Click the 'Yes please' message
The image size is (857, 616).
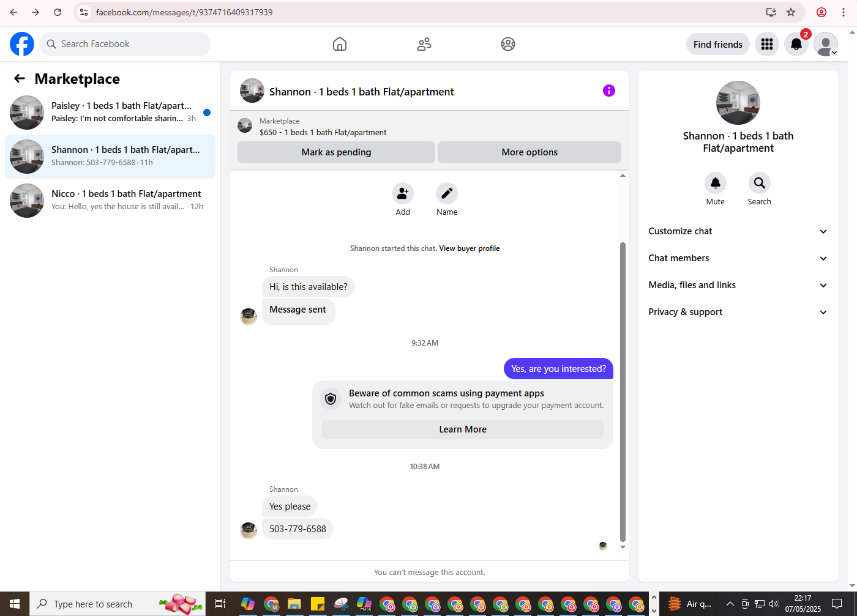pos(290,507)
